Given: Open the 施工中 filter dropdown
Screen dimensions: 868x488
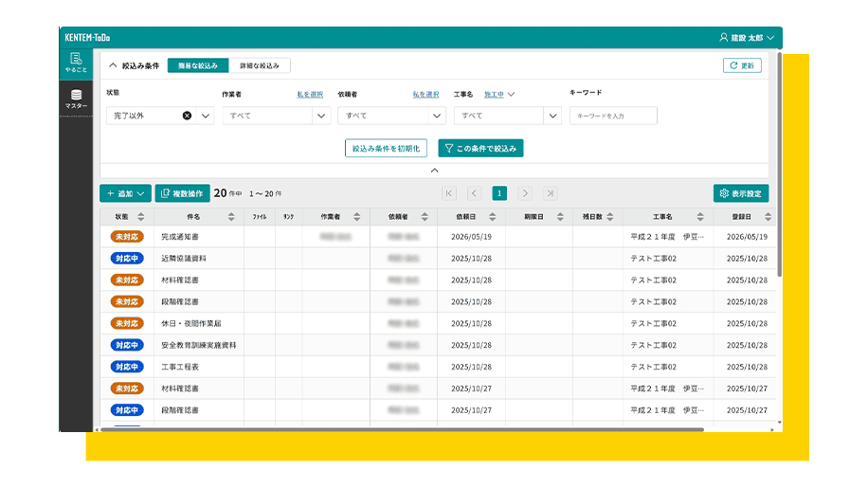Looking at the screenshot, I should 499,94.
